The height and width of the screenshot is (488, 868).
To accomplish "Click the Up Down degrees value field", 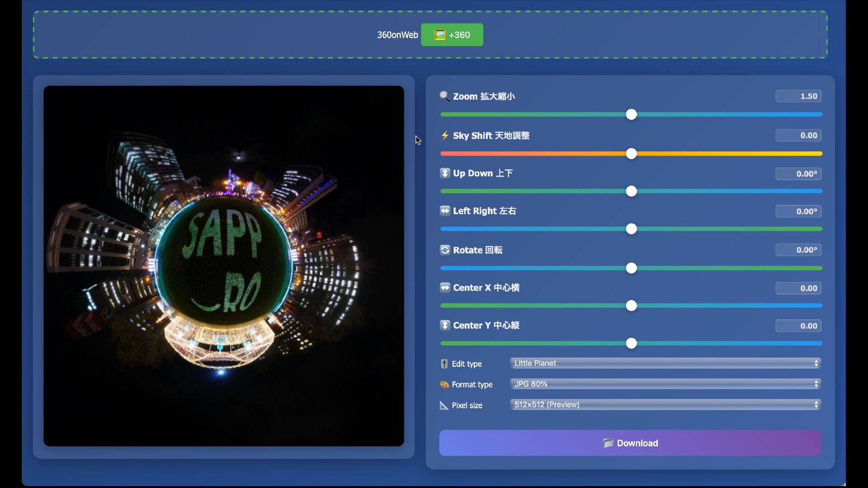I will (798, 174).
